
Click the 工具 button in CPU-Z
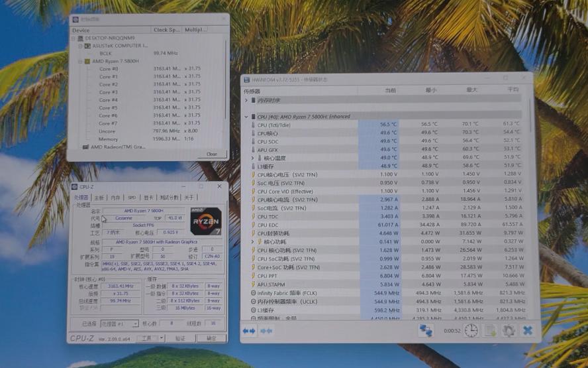point(147,338)
